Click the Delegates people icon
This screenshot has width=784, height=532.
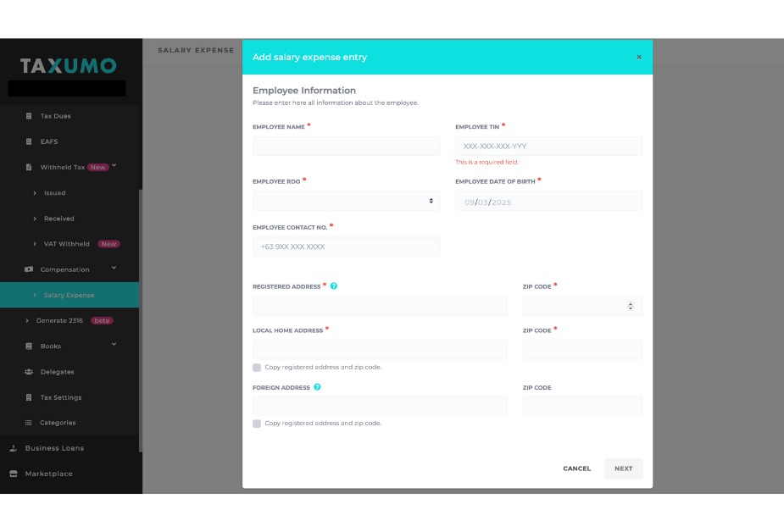point(29,372)
